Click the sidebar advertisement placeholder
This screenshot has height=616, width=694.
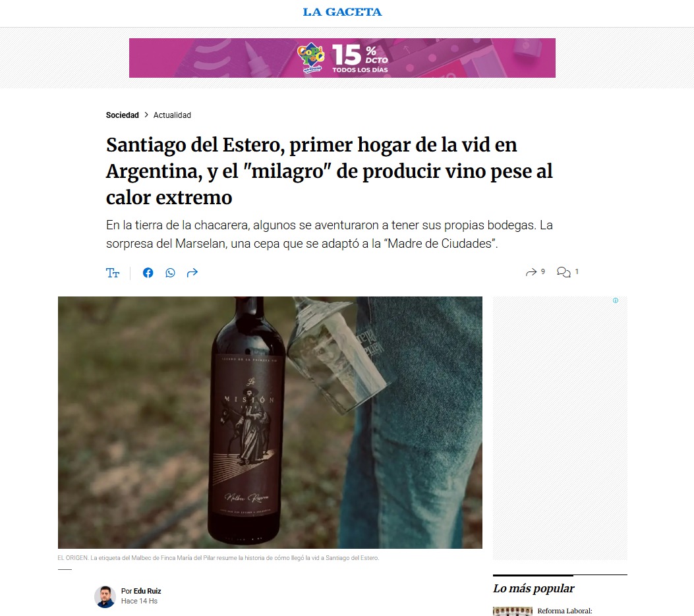tap(560, 428)
